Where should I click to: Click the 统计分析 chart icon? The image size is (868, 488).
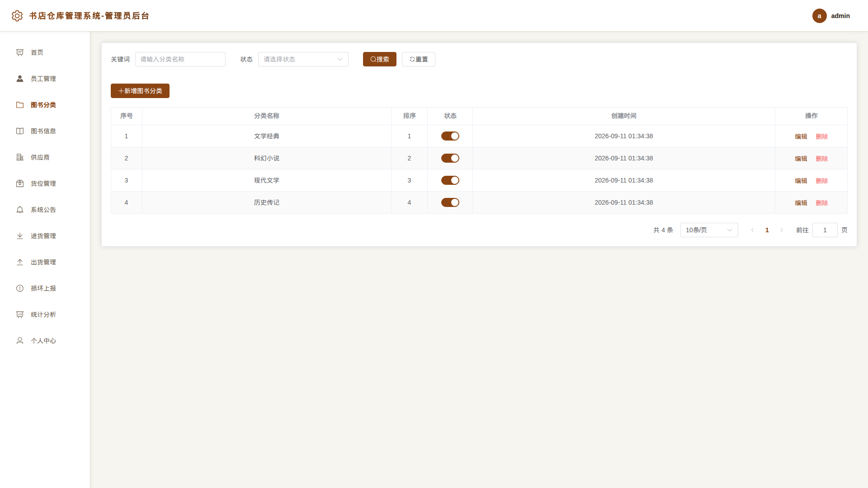[20, 314]
